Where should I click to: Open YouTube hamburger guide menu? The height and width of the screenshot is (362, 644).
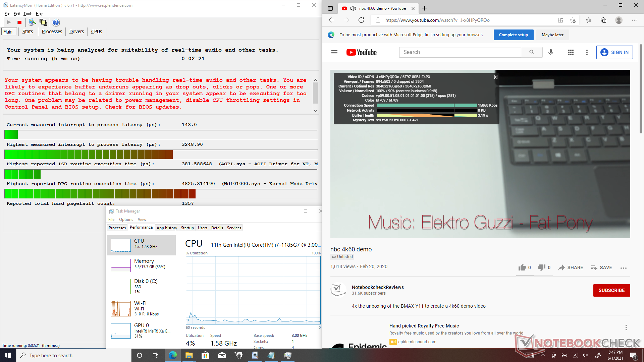point(334,52)
